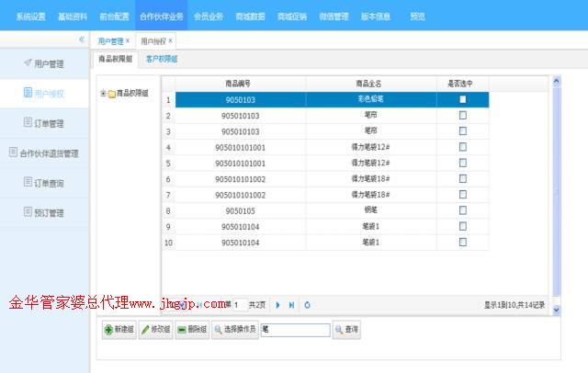The width and height of the screenshot is (588, 373).
Task: Toggle checkbox in row 1 彩色铅笔
Action: pyautogui.click(x=463, y=99)
